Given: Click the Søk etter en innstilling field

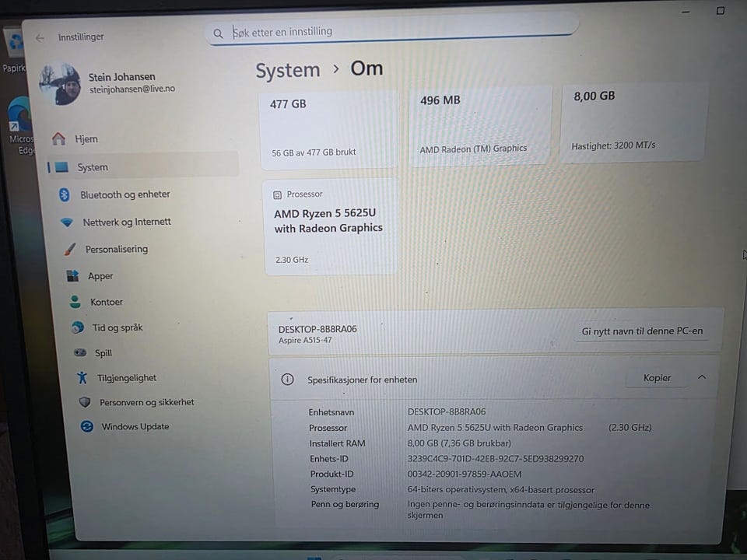Looking at the screenshot, I should [393, 31].
